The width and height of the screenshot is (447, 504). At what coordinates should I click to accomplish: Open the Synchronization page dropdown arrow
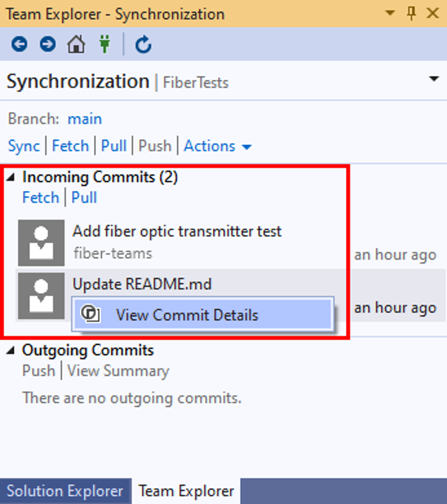point(434,79)
